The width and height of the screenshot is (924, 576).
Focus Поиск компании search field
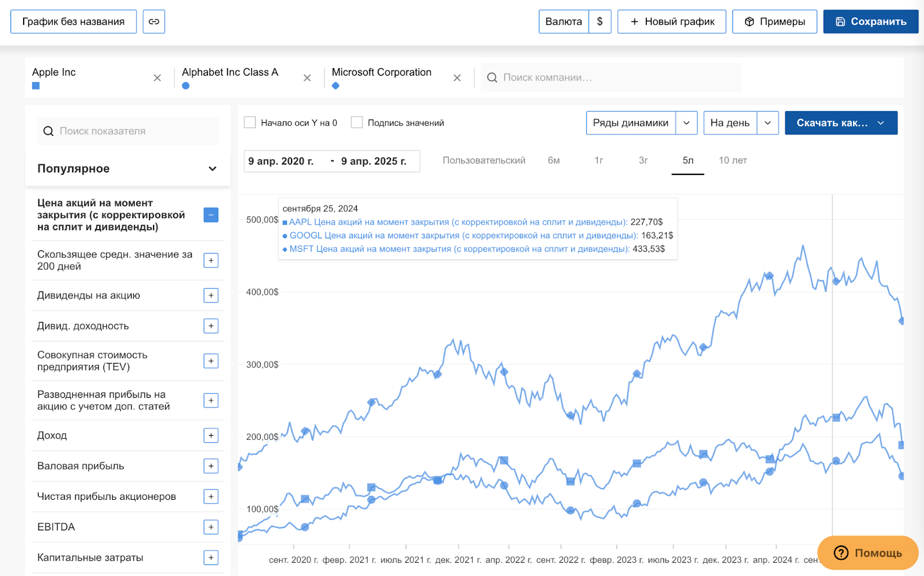coord(612,77)
